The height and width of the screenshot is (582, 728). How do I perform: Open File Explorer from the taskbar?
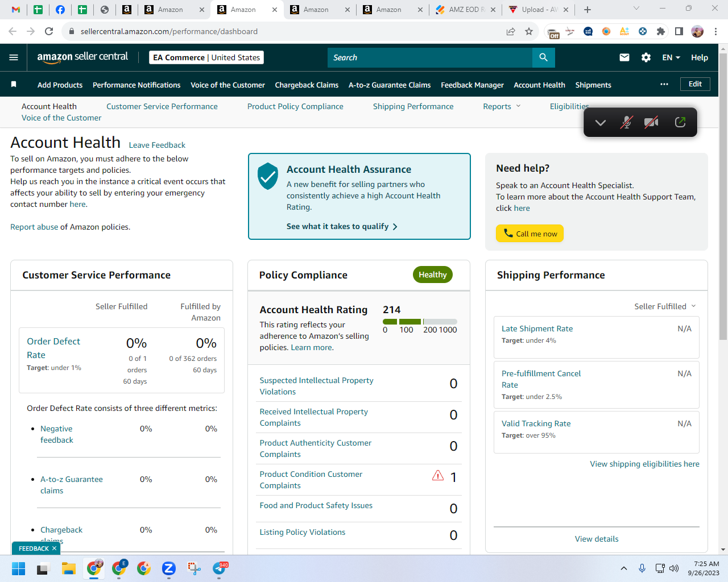pyautogui.click(x=69, y=568)
